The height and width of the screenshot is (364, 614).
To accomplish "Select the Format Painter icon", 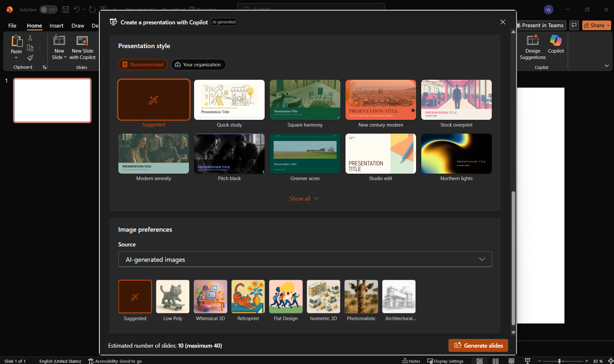I will click(30, 58).
